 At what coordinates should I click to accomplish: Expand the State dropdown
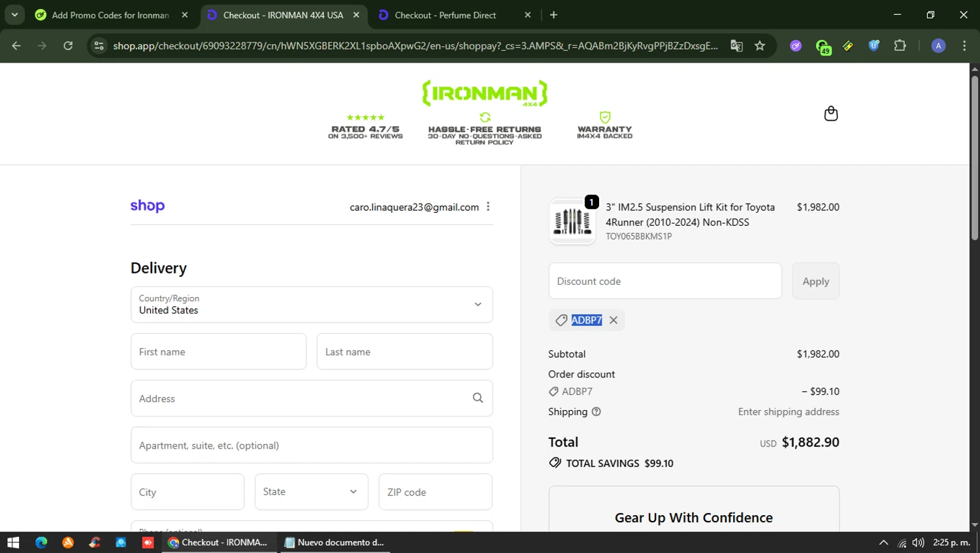point(312,492)
